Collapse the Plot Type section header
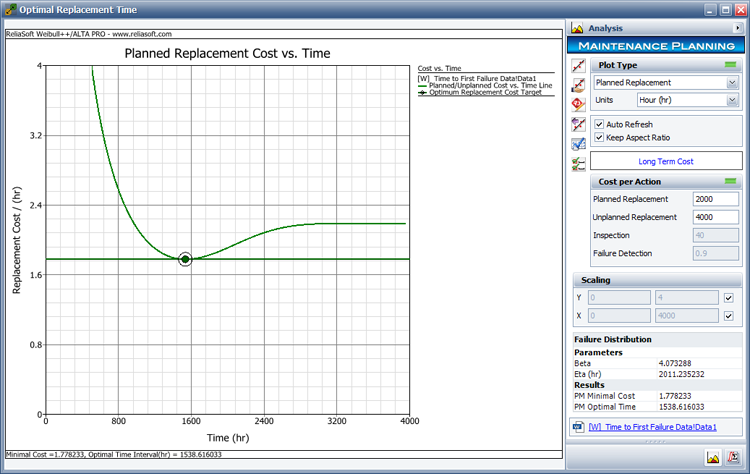 730,65
